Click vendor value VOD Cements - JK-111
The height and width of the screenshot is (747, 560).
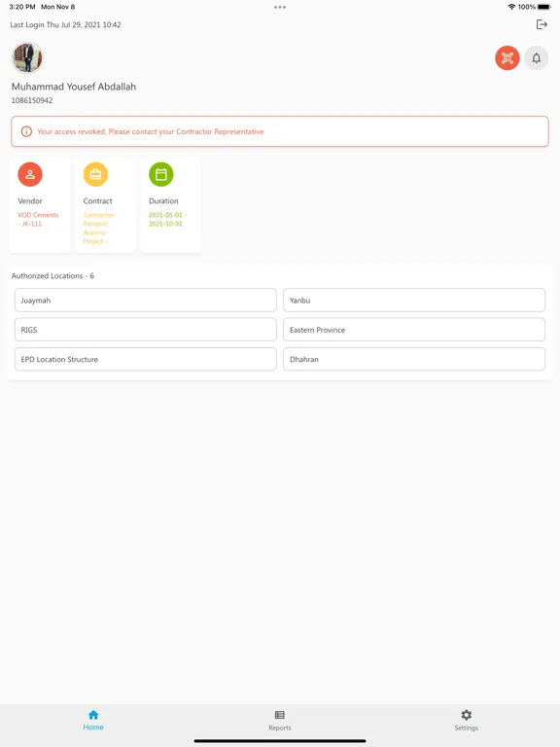[x=38, y=219]
